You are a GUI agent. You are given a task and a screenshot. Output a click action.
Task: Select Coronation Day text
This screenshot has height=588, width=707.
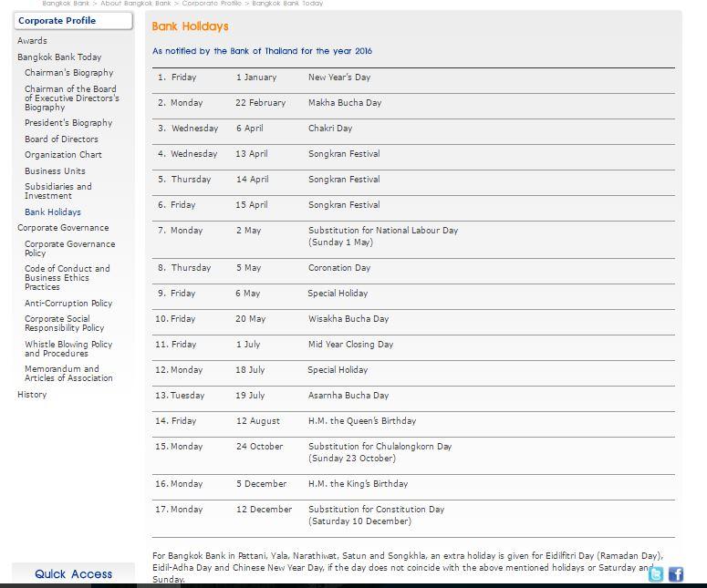339,268
